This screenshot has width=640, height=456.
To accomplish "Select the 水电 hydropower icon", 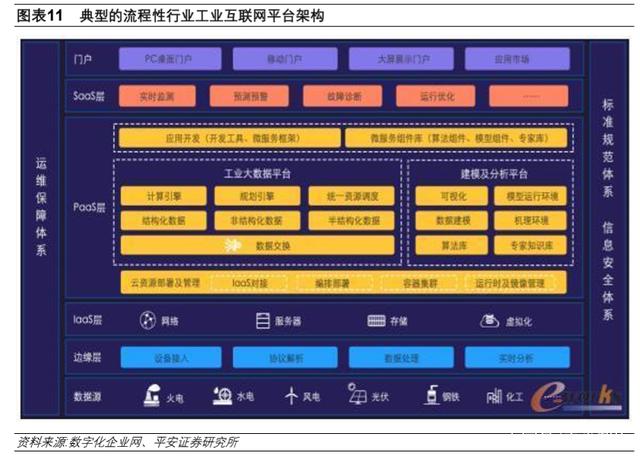I will [222, 396].
